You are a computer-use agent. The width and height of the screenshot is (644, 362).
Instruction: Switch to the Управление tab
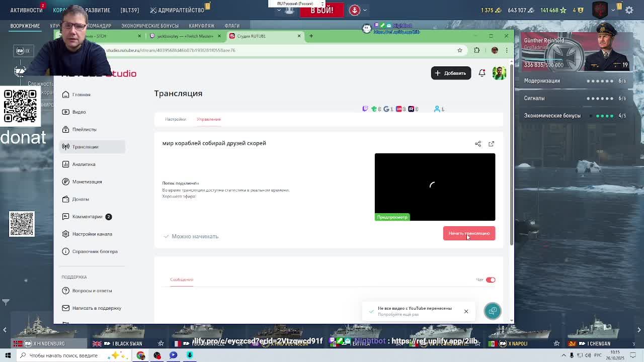coord(209,120)
